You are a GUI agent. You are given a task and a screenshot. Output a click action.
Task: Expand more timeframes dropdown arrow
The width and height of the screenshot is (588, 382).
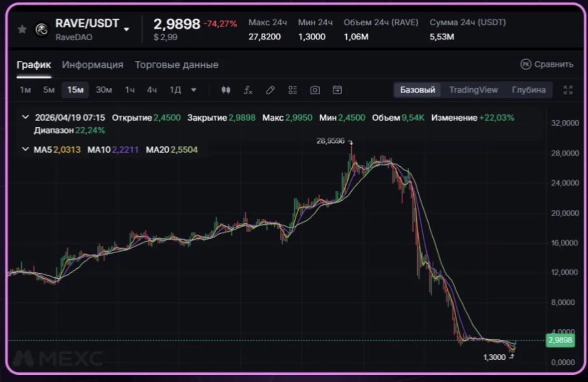194,90
